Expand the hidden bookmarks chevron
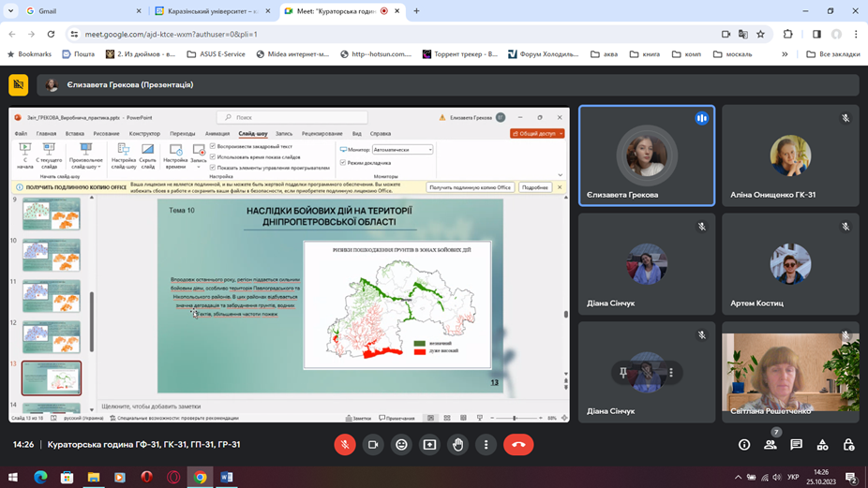 (785, 54)
